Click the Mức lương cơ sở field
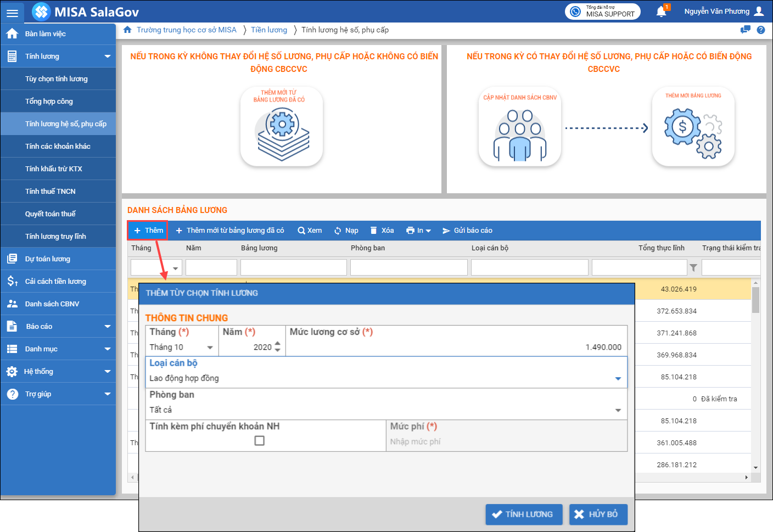 (456, 347)
